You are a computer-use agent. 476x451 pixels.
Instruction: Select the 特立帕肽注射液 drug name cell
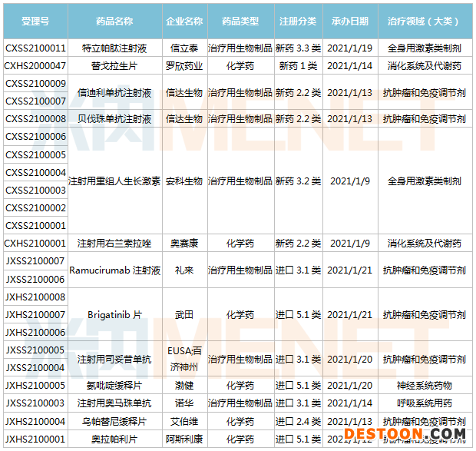(114, 48)
